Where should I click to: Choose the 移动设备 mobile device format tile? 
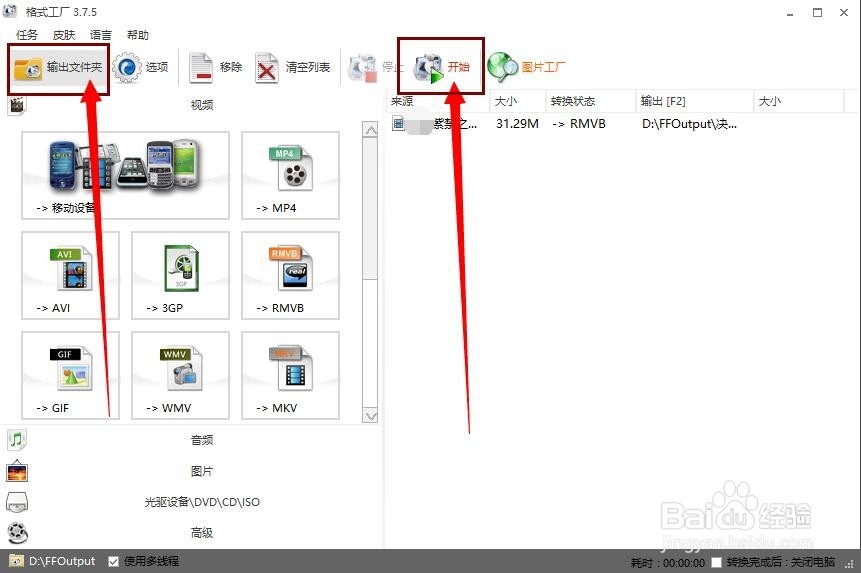125,176
